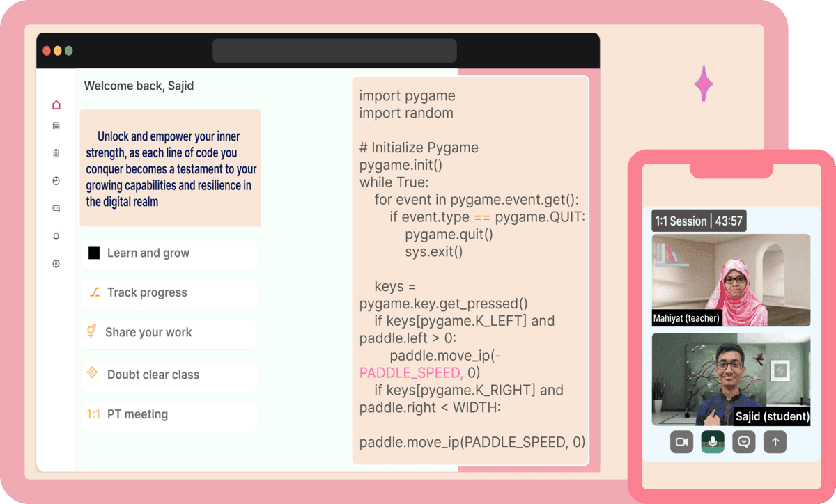Click the pink sparkle star icon
This screenshot has height=504, width=836.
click(704, 84)
